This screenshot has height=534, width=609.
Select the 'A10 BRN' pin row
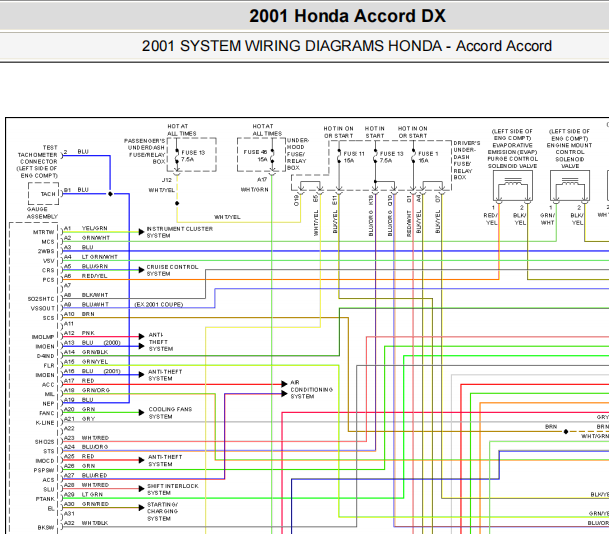79,314
